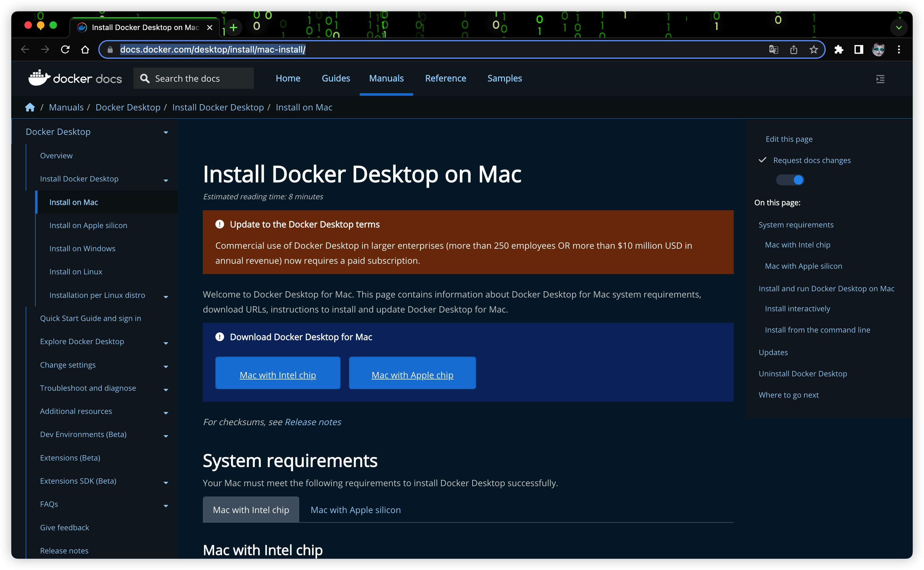Open the Home nav item
The image size is (924, 570).
[x=288, y=78]
